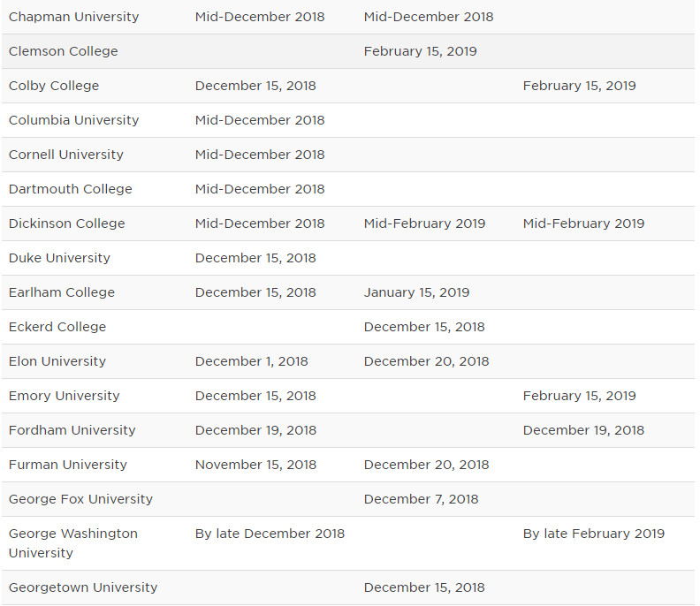The width and height of the screenshot is (700, 606).
Task: Select Columbia University's Mid-December 2018 cell
Action: click(260, 120)
